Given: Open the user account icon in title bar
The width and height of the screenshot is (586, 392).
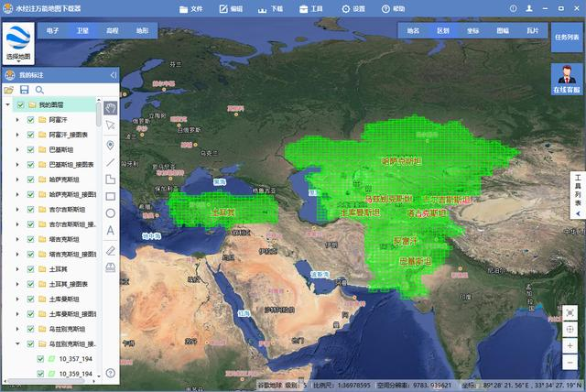Looking at the screenshot, I should [x=529, y=8].
